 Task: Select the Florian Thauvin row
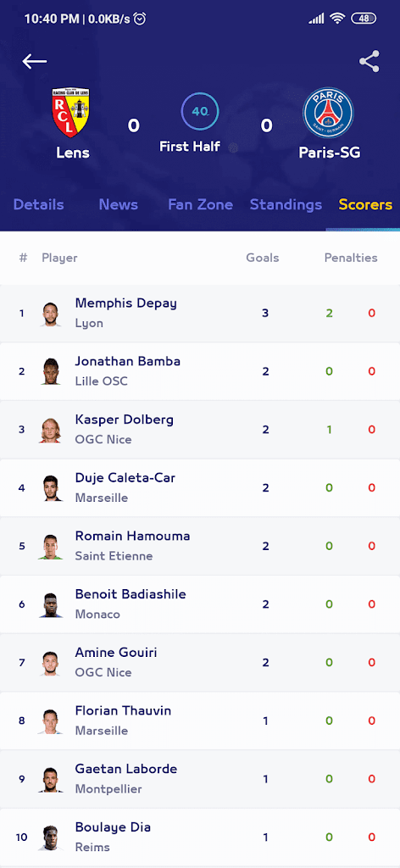[x=200, y=721]
